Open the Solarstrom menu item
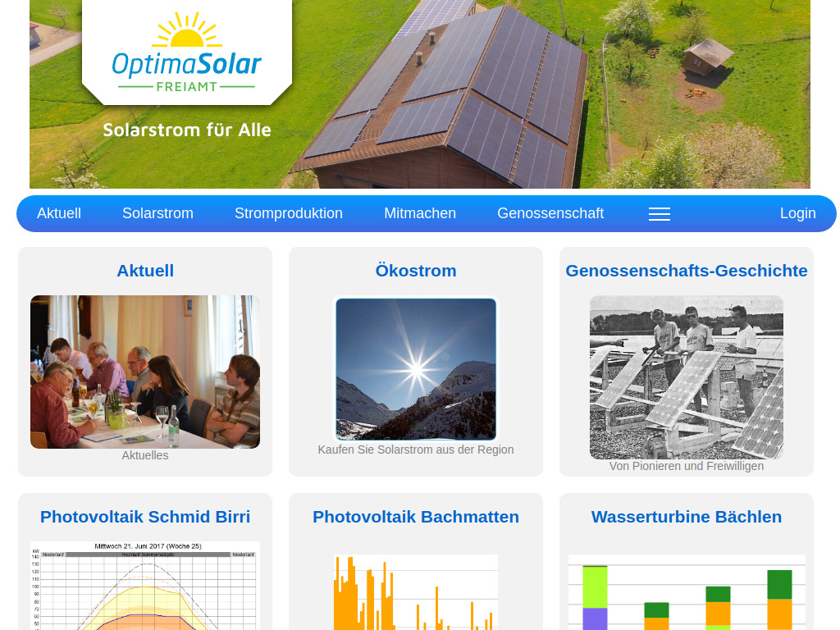Screen dimensions: 840x630 click(157, 213)
